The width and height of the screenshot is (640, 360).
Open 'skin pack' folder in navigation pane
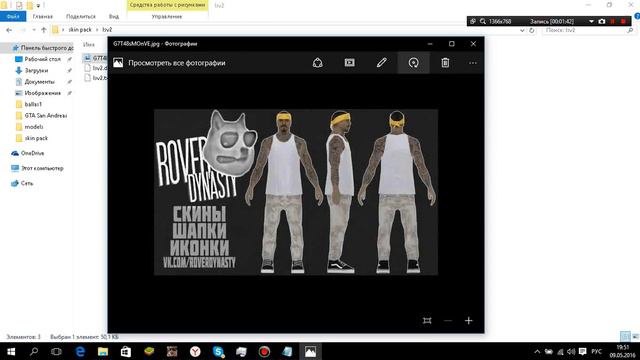point(36,138)
